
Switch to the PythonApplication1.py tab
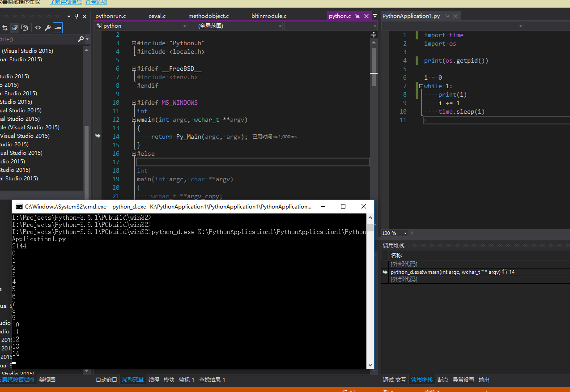[411, 16]
